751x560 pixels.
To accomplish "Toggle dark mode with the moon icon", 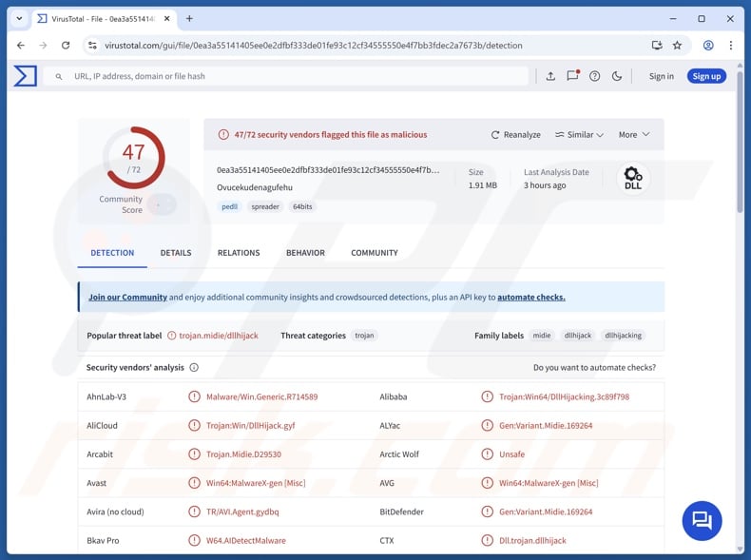I will tap(617, 76).
